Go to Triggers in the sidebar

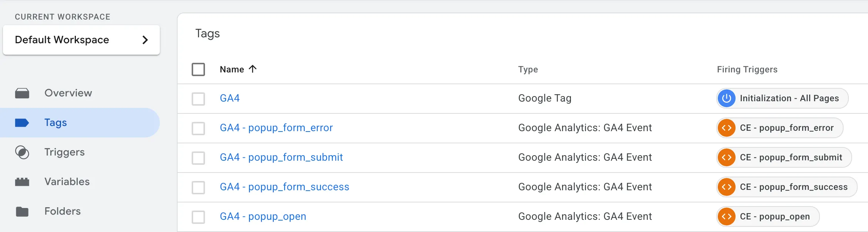click(x=64, y=152)
